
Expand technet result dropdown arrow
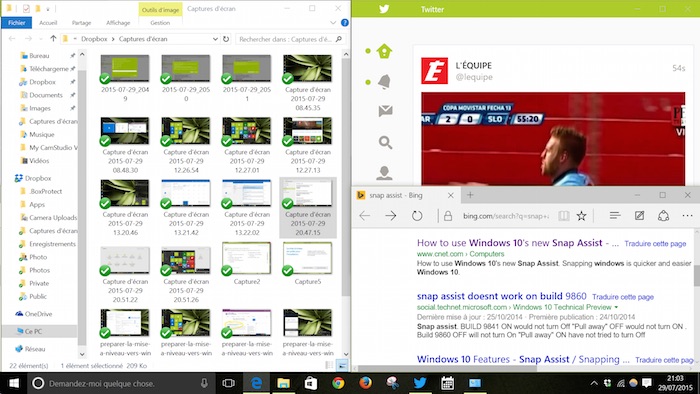coord(617,307)
